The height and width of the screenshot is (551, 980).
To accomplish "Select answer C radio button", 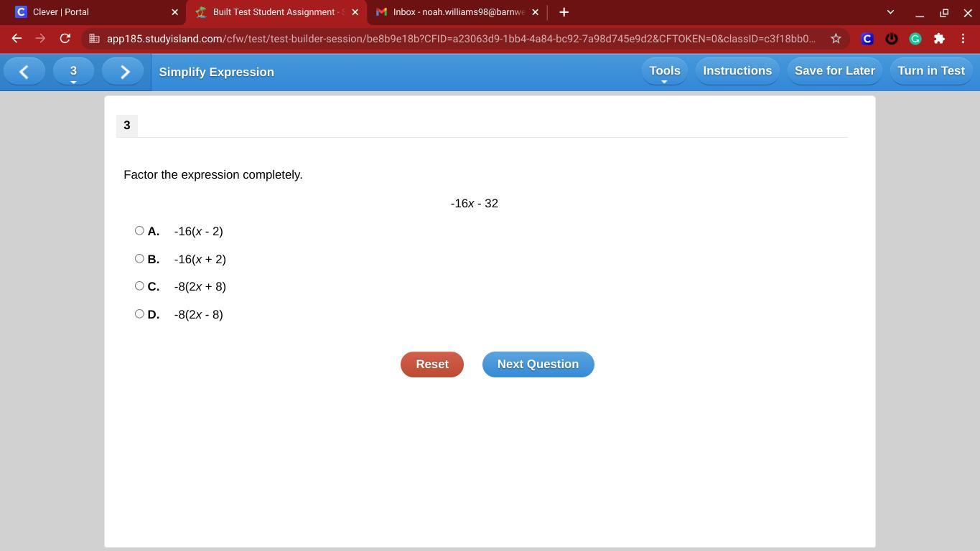I will 139,286.
